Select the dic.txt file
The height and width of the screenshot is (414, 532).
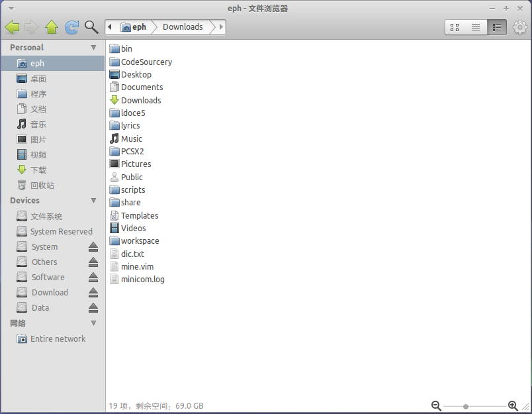click(127, 254)
